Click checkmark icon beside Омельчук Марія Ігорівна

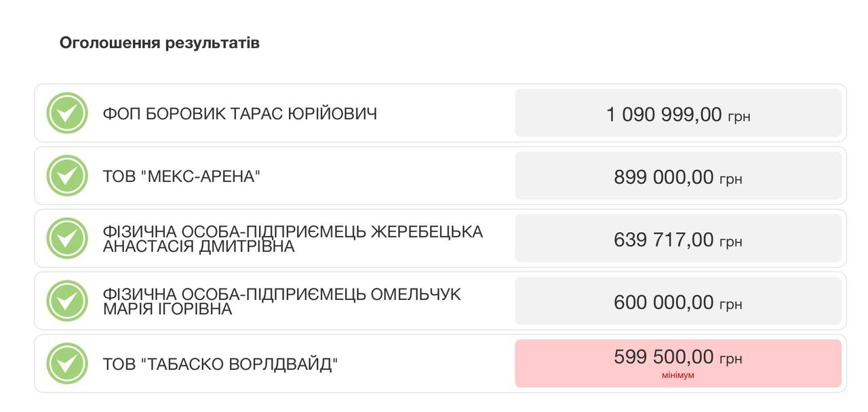coord(67,301)
